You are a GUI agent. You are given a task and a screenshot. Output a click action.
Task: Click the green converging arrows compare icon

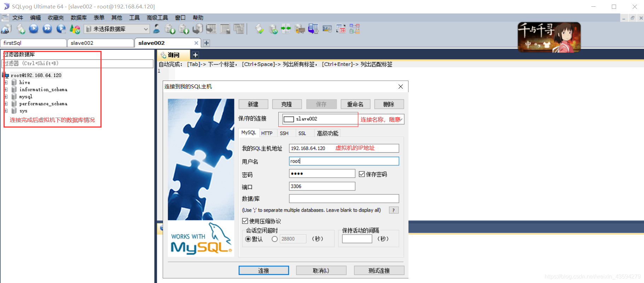286,29
